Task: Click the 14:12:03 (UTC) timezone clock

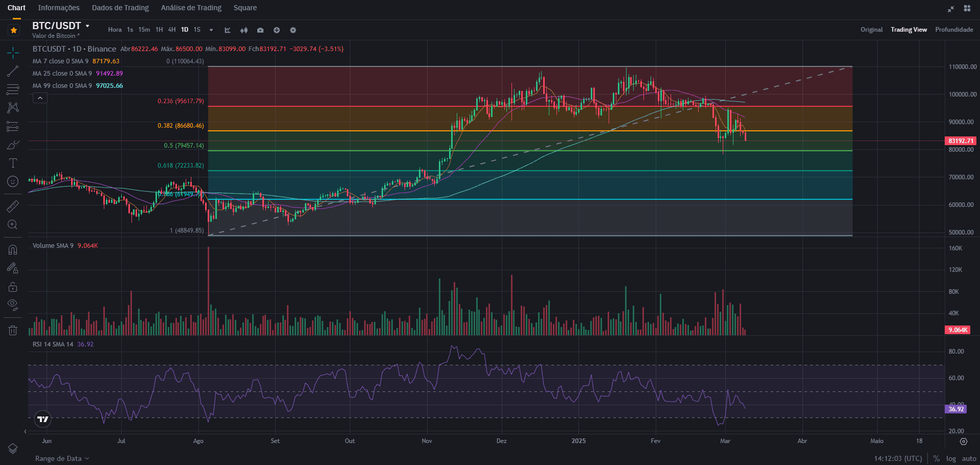Action: click(x=898, y=458)
